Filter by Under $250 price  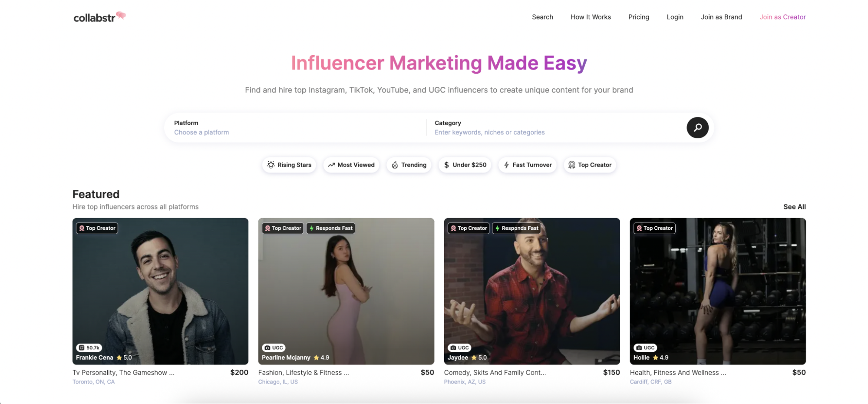pos(465,165)
